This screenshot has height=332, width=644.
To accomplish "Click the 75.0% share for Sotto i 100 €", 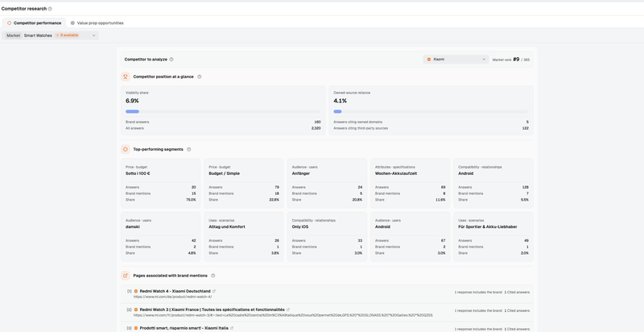I will pos(191,200).
